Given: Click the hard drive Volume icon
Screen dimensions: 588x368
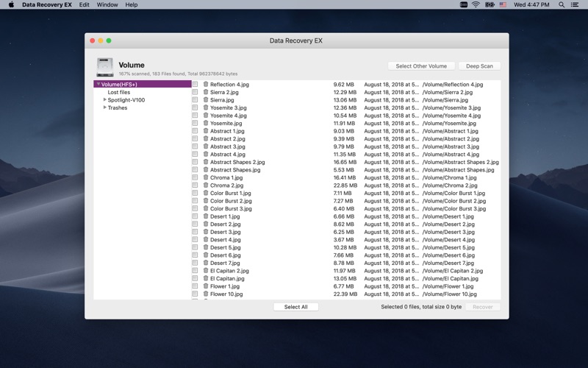Looking at the screenshot, I should coord(105,67).
